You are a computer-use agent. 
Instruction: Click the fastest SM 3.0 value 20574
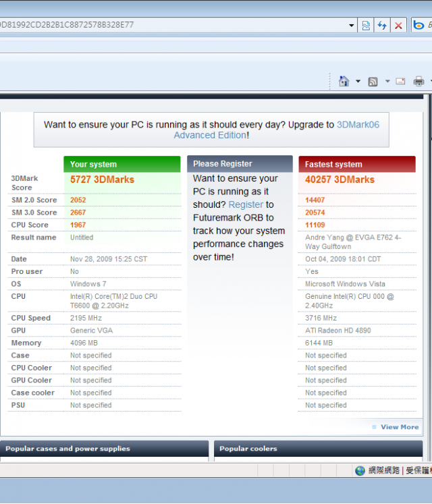(x=315, y=213)
